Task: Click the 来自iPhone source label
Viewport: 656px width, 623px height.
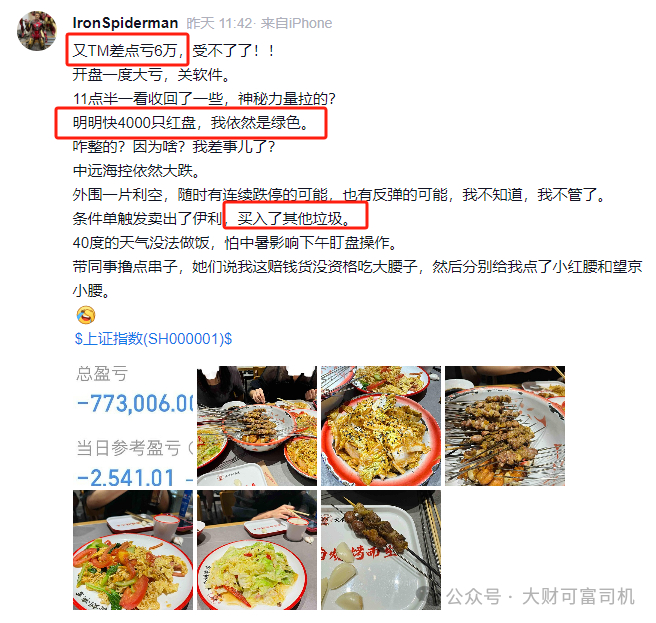Action: (x=296, y=23)
